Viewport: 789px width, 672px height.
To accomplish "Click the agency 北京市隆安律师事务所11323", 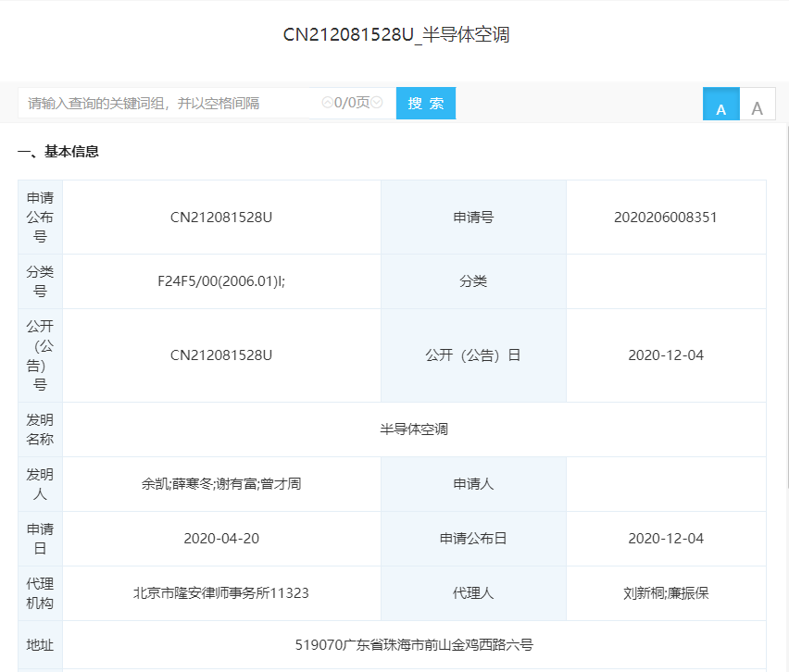I will [x=222, y=593].
